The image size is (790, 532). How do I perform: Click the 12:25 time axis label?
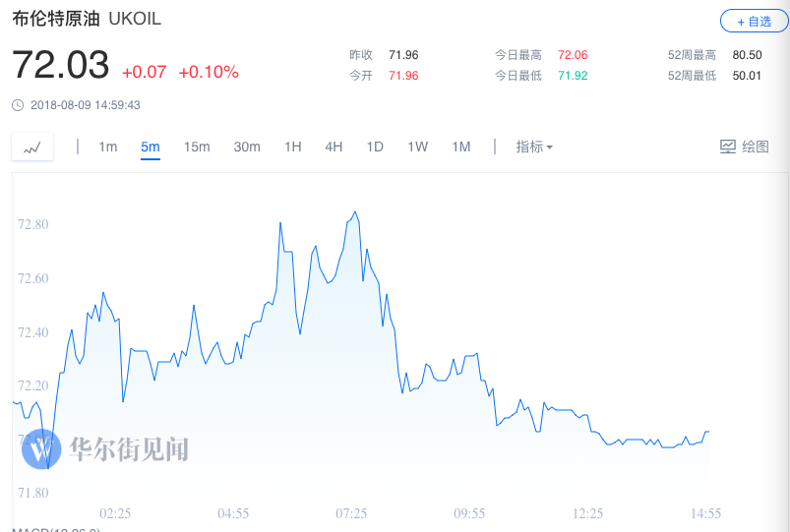[x=587, y=513]
